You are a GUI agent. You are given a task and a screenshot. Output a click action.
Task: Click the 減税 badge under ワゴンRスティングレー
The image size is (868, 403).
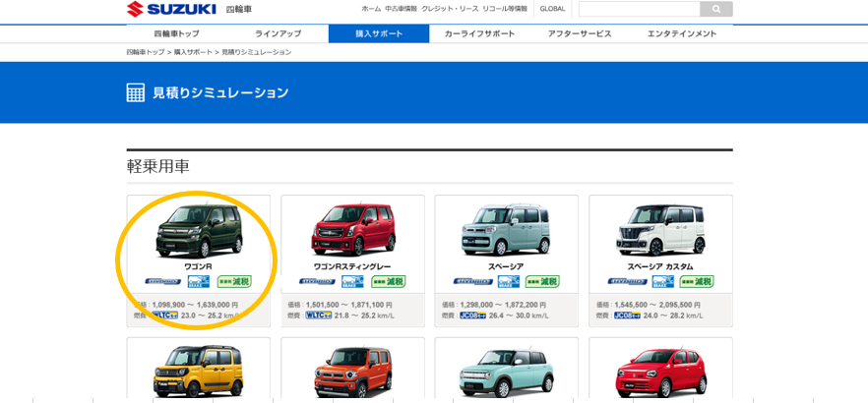coord(388,281)
